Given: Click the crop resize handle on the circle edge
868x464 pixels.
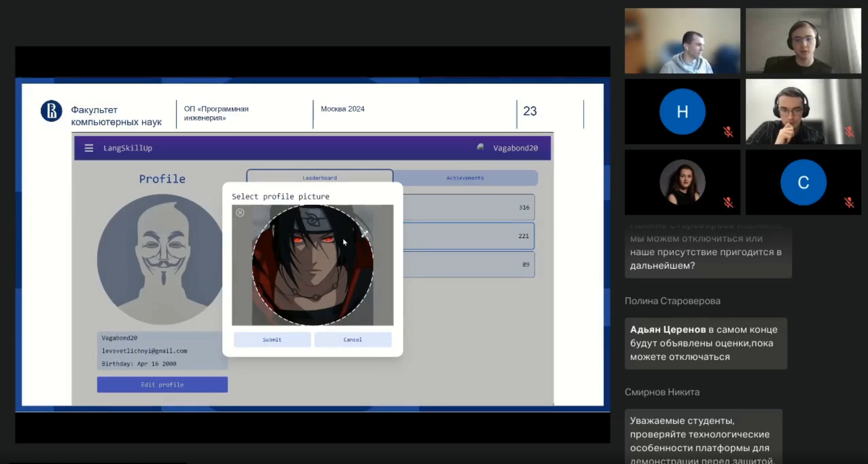Looking at the screenshot, I should click(x=365, y=234).
